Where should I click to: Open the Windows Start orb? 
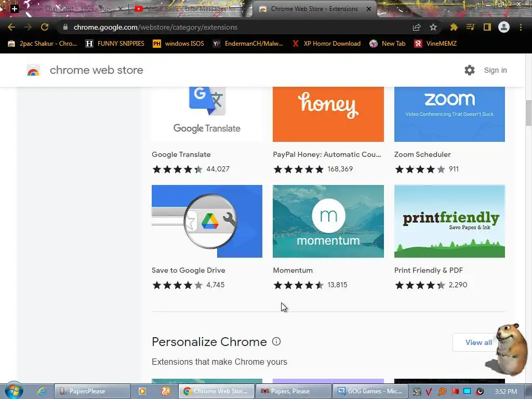[x=14, y=391]
